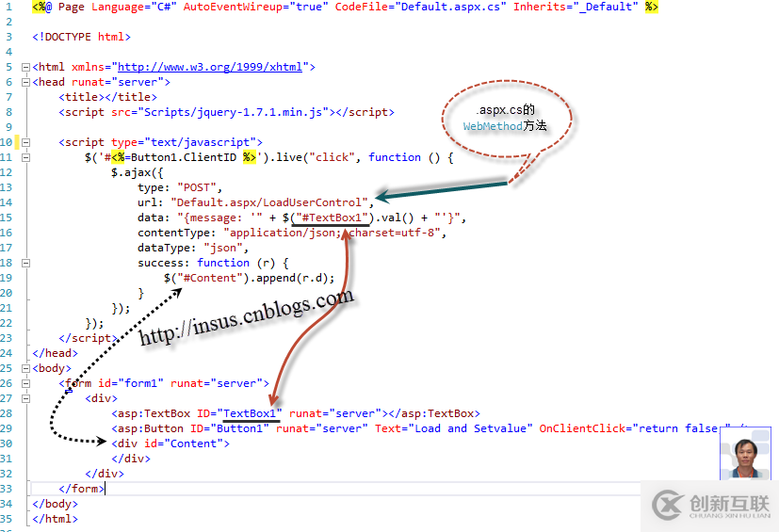Click the "_Default" Inherits value
Viewport: 779px width, 532px height.
click(606, 7)
